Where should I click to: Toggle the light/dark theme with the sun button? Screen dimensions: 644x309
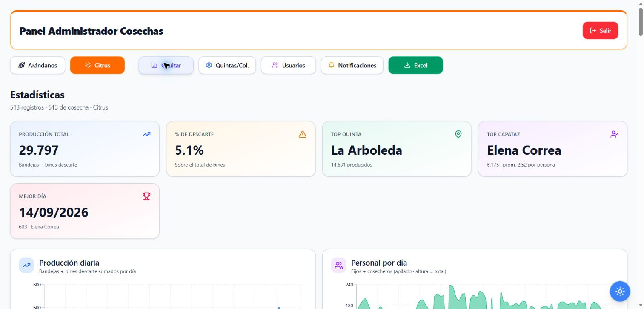pos(620,292)
